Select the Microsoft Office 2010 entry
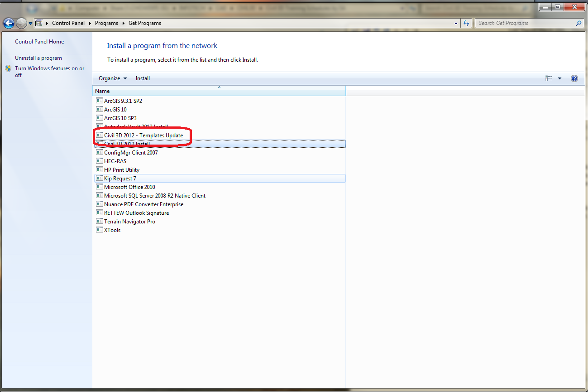588x392 pixels. pos(129,187)
